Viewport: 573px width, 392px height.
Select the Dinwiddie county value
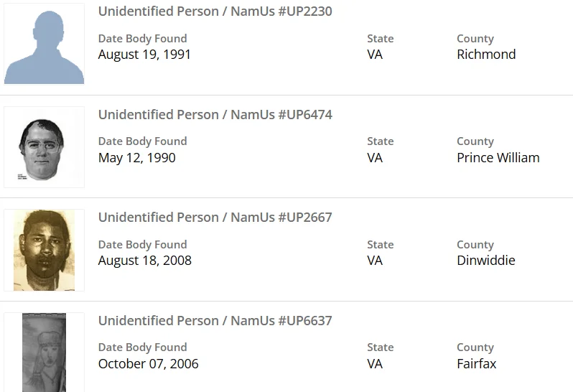coord(485,260)
